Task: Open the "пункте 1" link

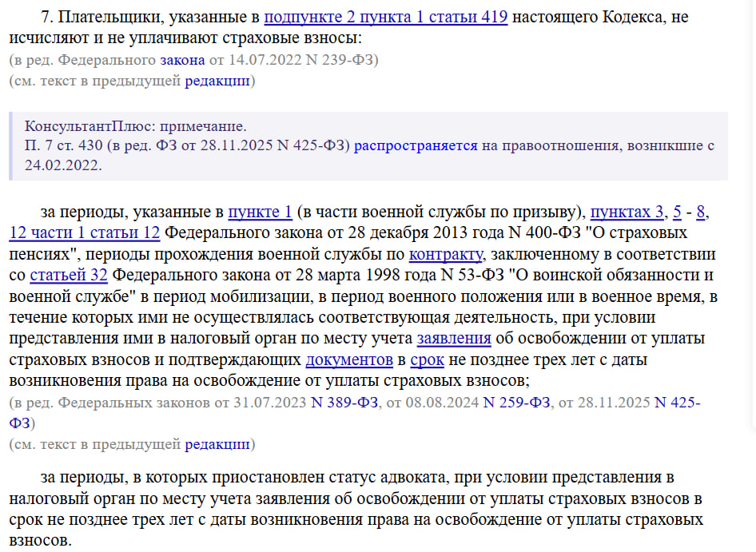Action: pyautogui.click(x=260, y=212)
